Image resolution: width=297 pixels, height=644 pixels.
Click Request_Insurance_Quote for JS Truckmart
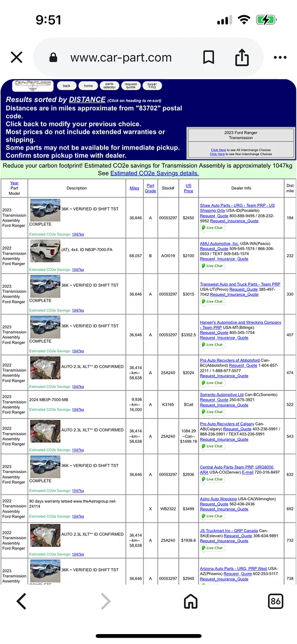(x=224, y=541)
